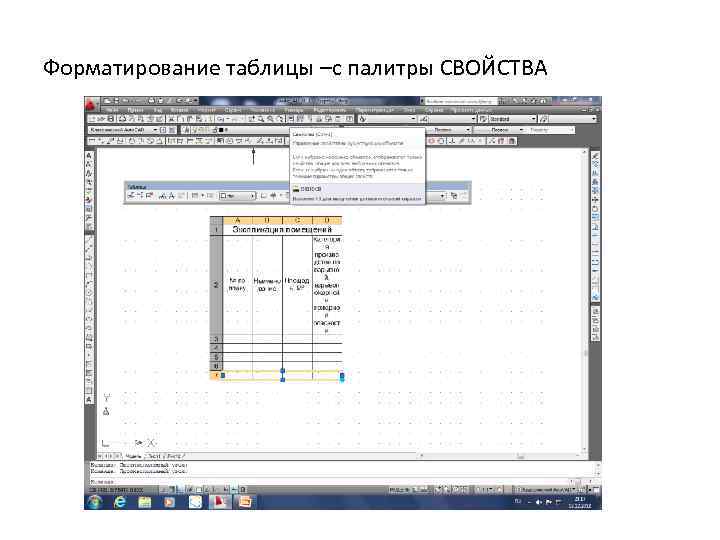Open the Properties palette toolbar icon

tap(292, 119)
